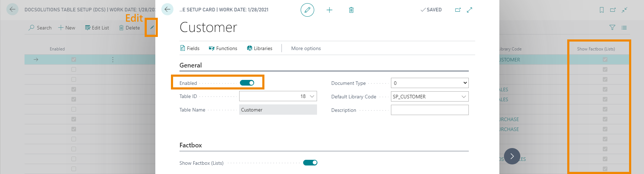Click the round next record arrow button
Screen dimensions: 644x174
tap(512, 156)
